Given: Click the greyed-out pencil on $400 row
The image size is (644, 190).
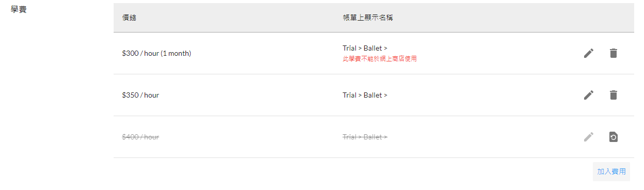Looking at the screenshot, I should (x=589, y=137).
